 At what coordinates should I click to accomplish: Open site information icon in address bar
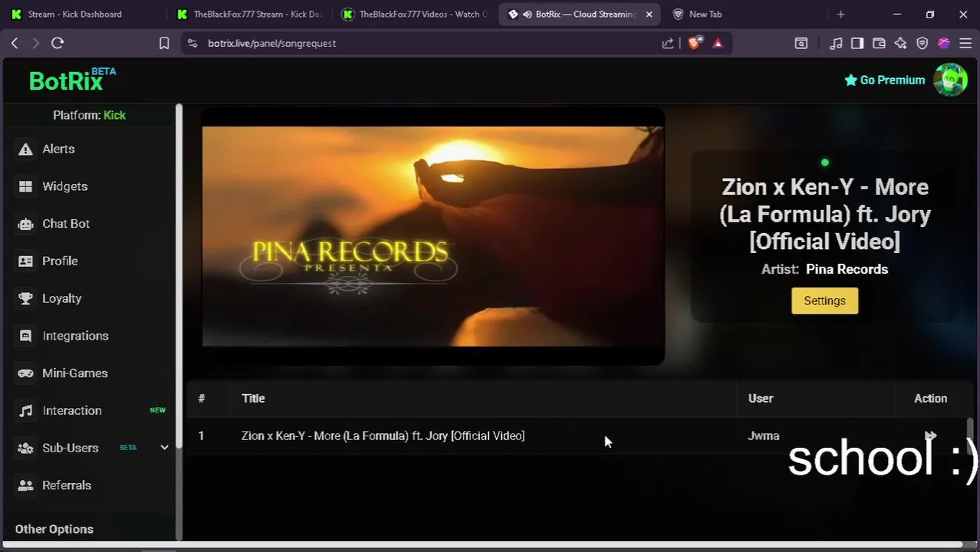pos(192,43)
